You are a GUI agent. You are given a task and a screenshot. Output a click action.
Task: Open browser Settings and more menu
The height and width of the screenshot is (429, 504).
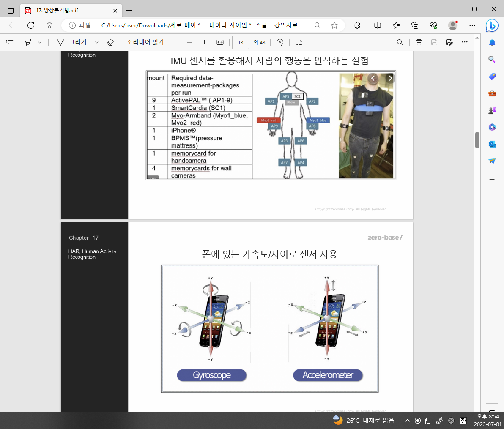[472, 25]
